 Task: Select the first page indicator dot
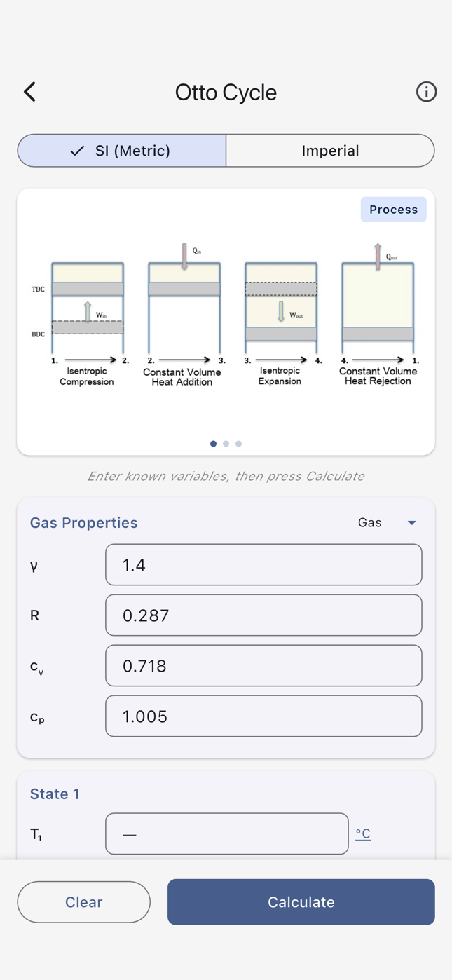(x=213, y=444)
